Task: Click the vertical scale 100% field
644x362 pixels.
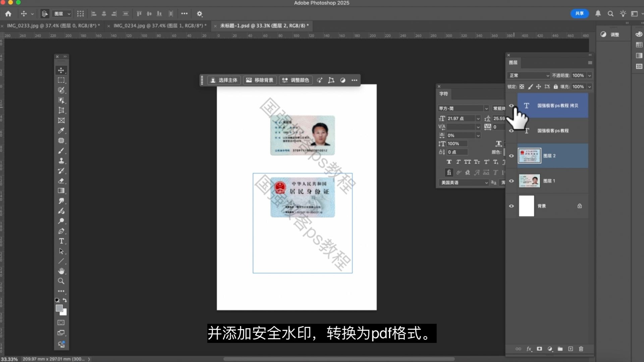Action: point(457,144)
